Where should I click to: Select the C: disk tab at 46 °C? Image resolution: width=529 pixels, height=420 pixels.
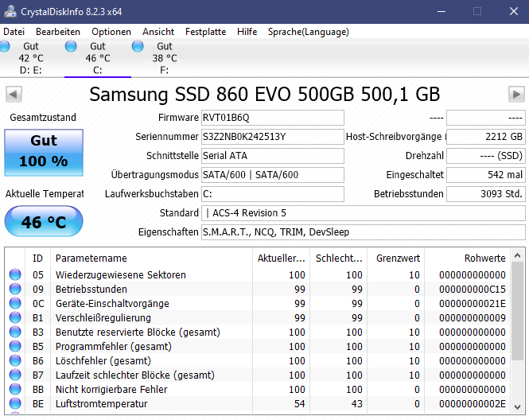click(x=98, y=58)
